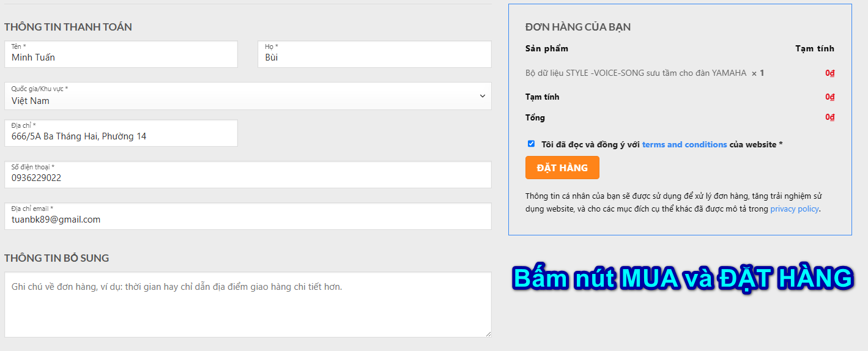Click the Số điện thoại phone field

coord(248,174)
